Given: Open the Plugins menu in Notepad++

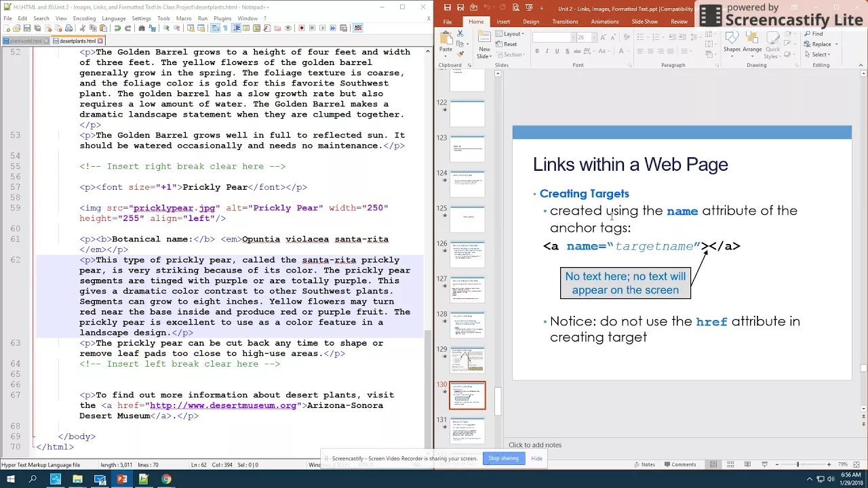Looking at the screenshot, I should (222, 18).
